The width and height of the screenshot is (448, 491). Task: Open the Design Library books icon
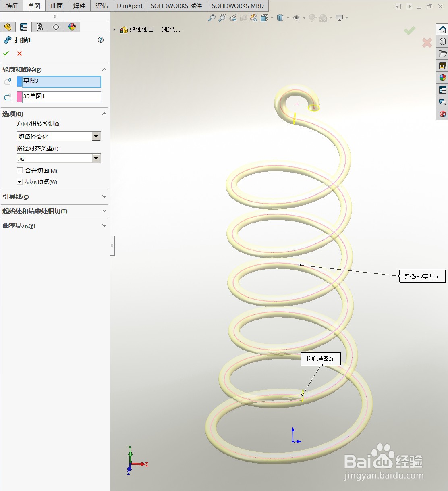tap(442, 42)
